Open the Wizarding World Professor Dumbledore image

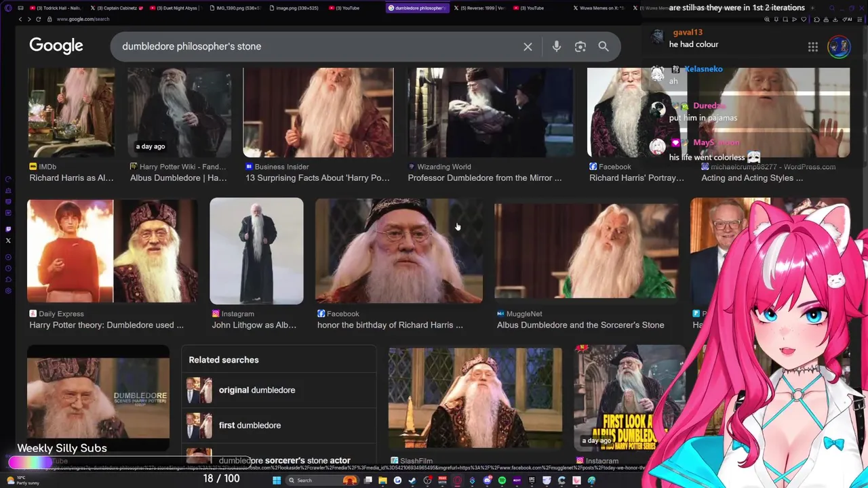point(490,113)
